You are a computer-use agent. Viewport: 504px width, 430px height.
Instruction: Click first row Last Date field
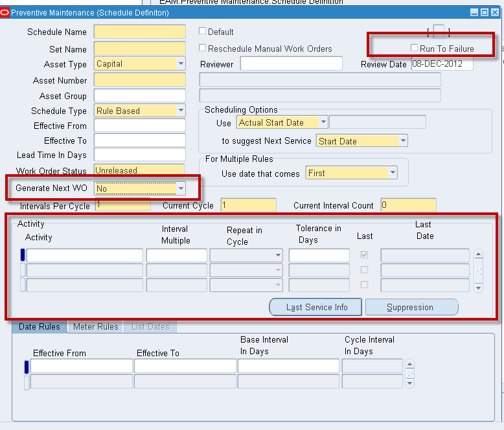425,255
